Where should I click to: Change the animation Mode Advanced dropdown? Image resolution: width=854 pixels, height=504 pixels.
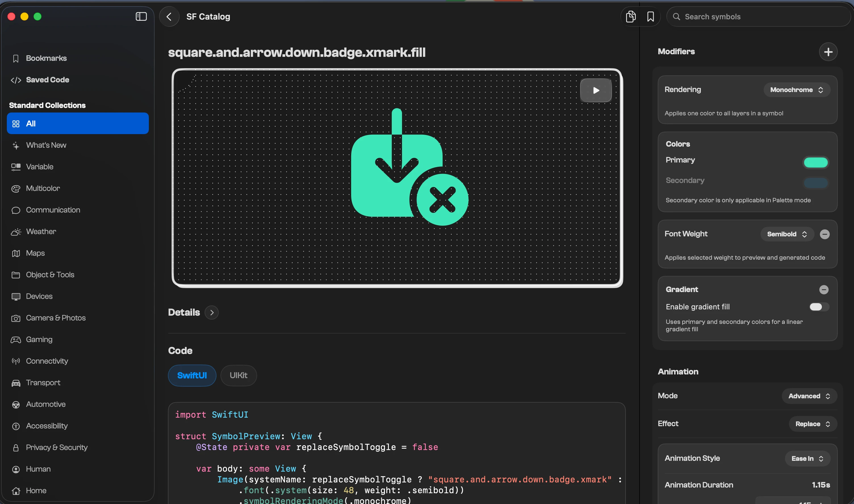[809, 396]
